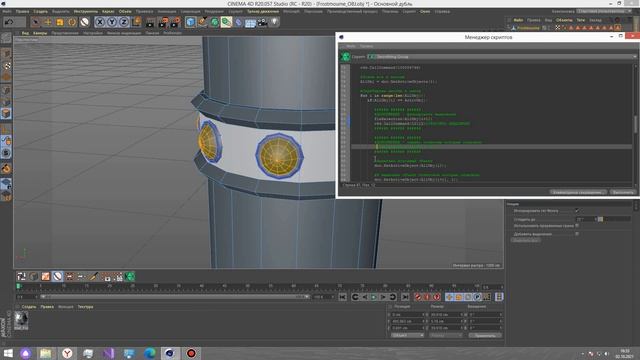Click the green frame marker on the timeline
This screenshot has width=640, height=360.
(x=18, y=287)
